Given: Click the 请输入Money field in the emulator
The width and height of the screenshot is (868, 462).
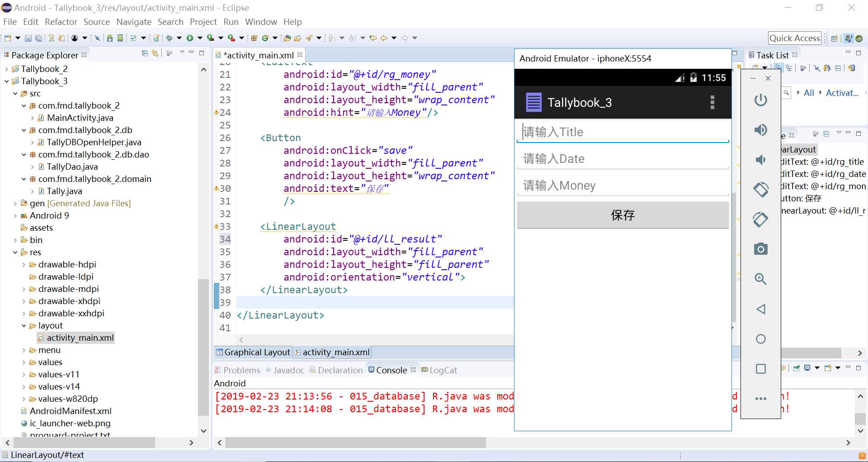Looking at the screenshot, I should coord(623,186).
